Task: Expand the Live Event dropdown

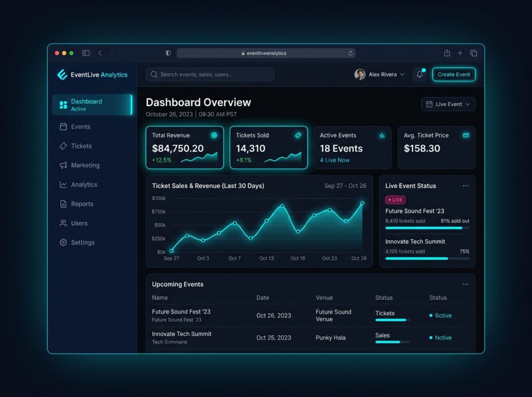Action: coord(448,104)
